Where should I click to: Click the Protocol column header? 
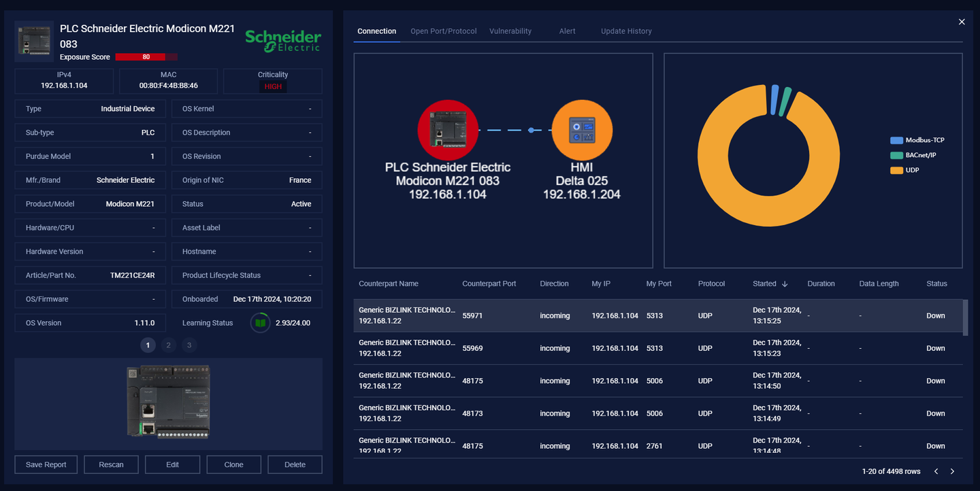712,284
